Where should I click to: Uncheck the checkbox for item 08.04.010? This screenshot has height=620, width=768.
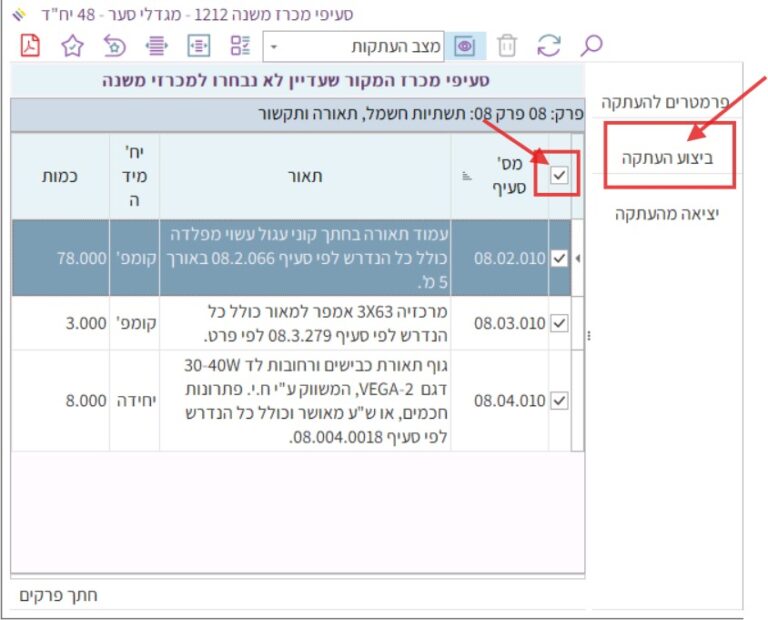pyautogui.click(x=559, y=400)
